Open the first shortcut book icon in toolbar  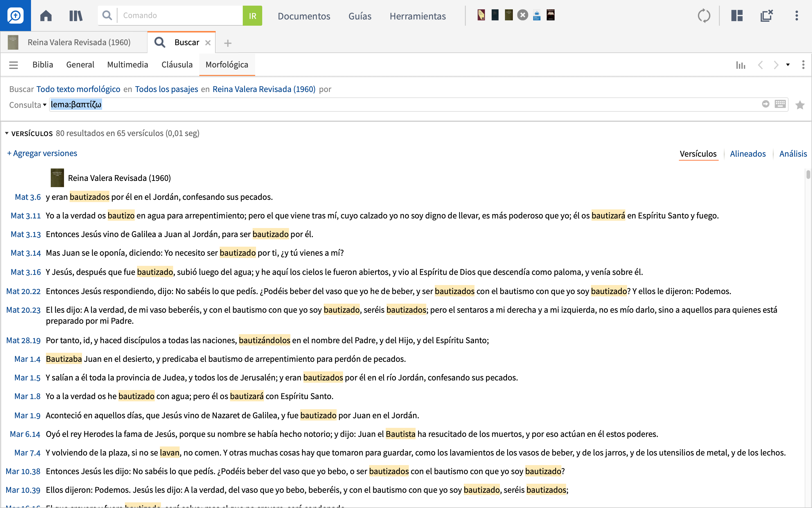pos(481,15)
